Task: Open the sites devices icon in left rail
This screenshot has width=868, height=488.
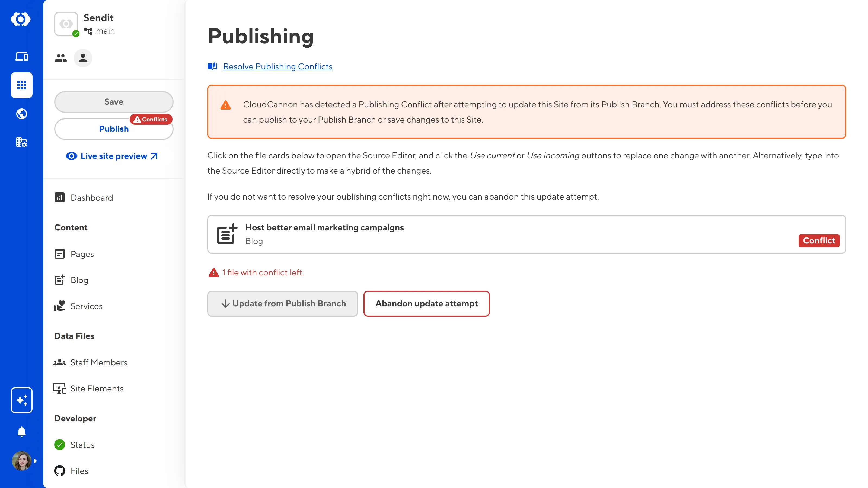Action: pyautogui.click(x=22, y=56)
